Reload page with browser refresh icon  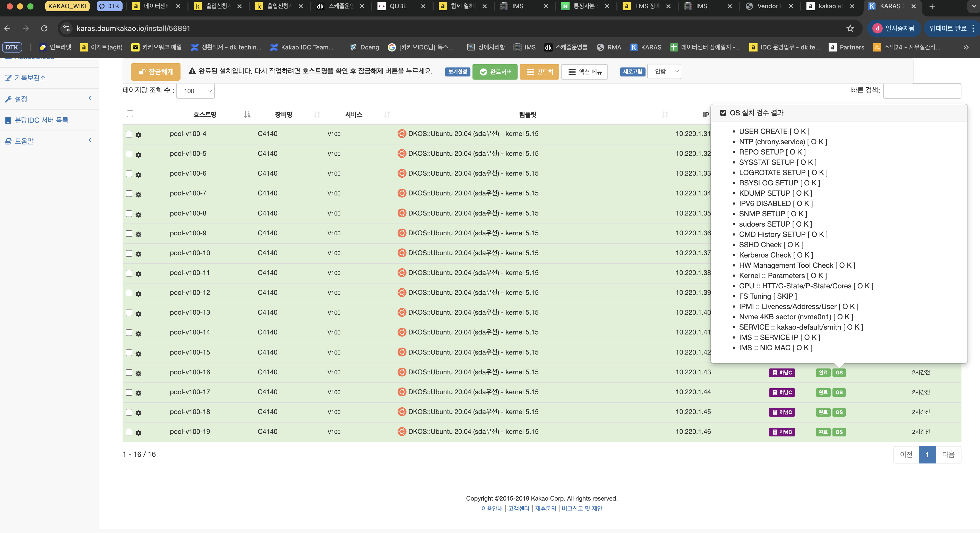[x=44, y=28]
